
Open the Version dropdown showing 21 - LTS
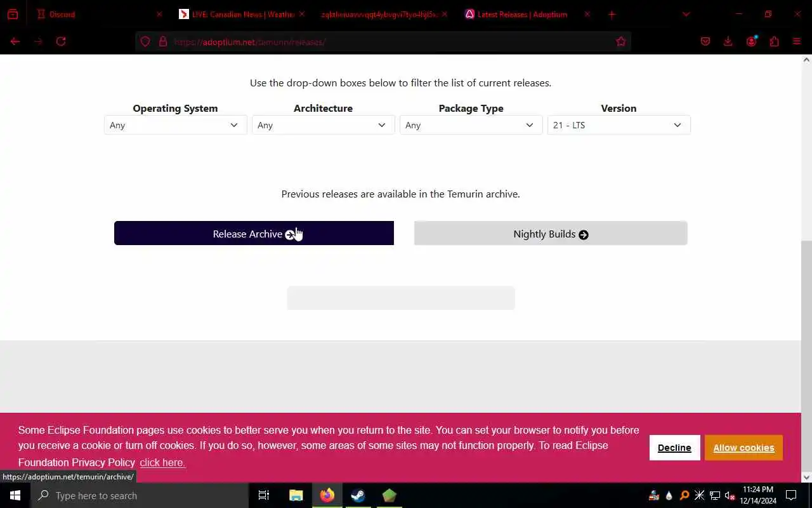619,125
